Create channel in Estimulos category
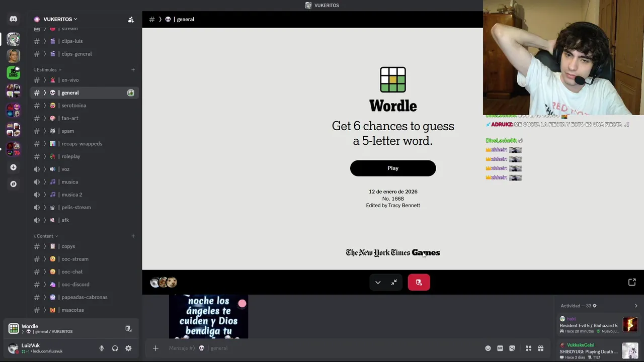The image size is (644, 362). pyautogui.click(x=133, y=70)
